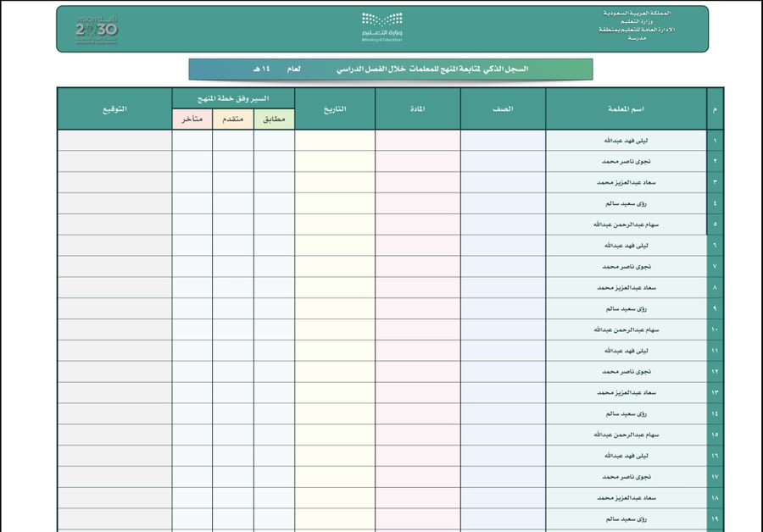Viewport: 763px width, 532px height.
Task: Select row ١٨ name سعاد عبدالعزيز محمد
Action: click(626, 498)
